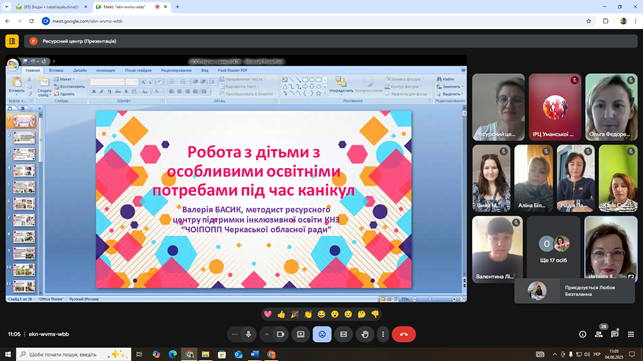
Task: Open the meeting details info icon
Action: pyautogui.click(x=582, y=334)
